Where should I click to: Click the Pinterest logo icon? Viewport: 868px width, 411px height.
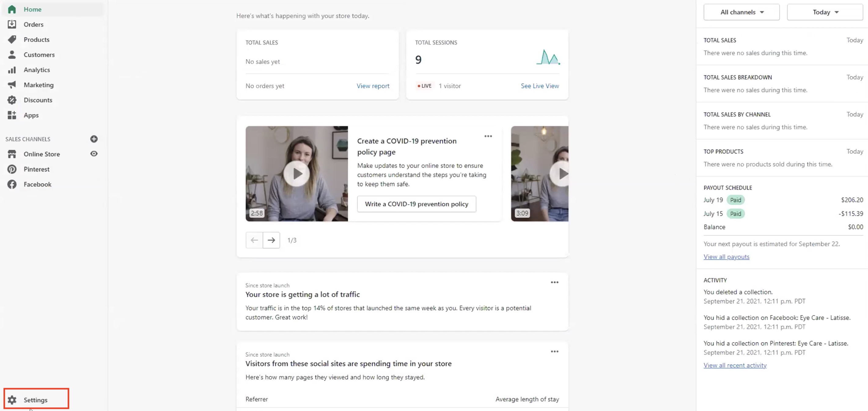[x=12, y=169]
